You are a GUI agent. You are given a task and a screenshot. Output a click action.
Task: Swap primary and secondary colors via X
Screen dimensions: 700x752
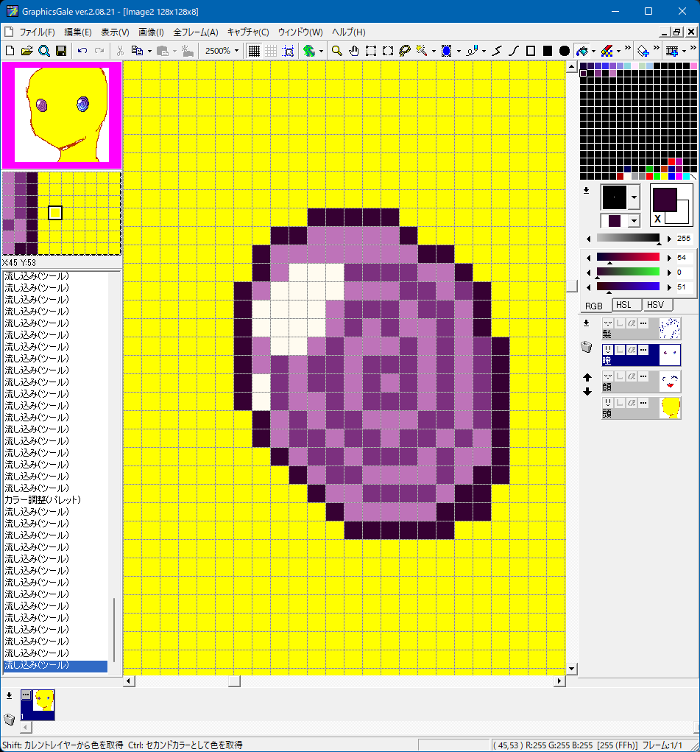[x=657, y=219]
